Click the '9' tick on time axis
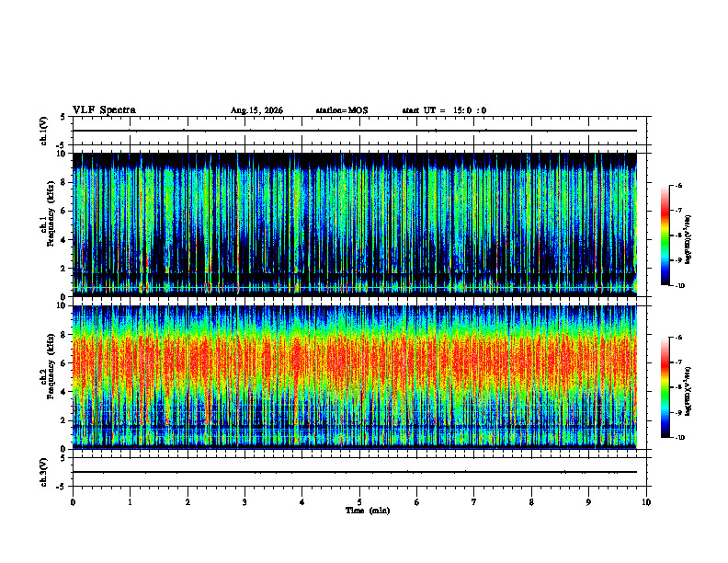728x563 pixels. pyautogui.click(x=588, y=502)
